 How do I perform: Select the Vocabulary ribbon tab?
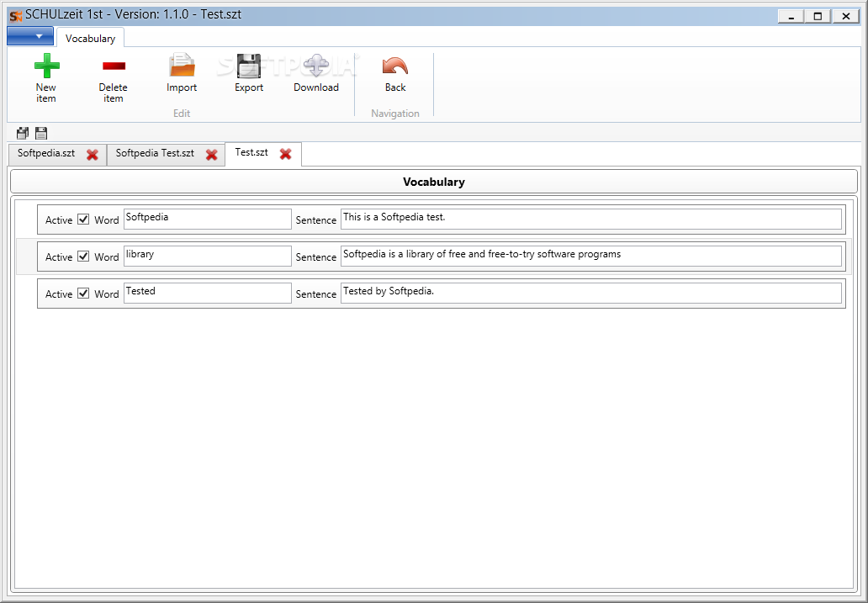tap(90, 38)
